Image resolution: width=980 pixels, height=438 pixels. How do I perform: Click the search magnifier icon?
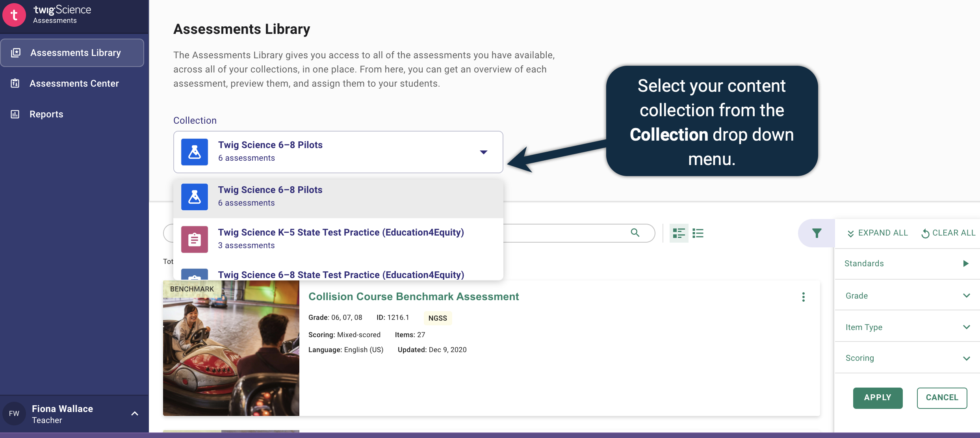coord(635,233)
